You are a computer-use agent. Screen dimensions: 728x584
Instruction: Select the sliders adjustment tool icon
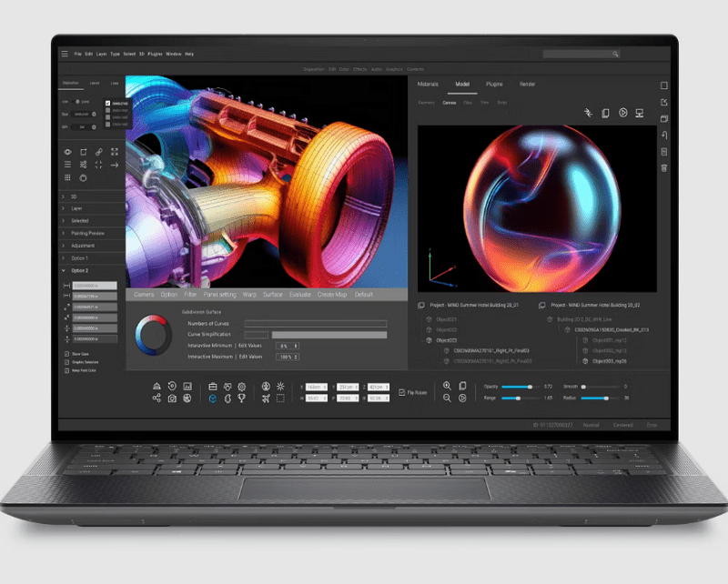click(83, 165)
